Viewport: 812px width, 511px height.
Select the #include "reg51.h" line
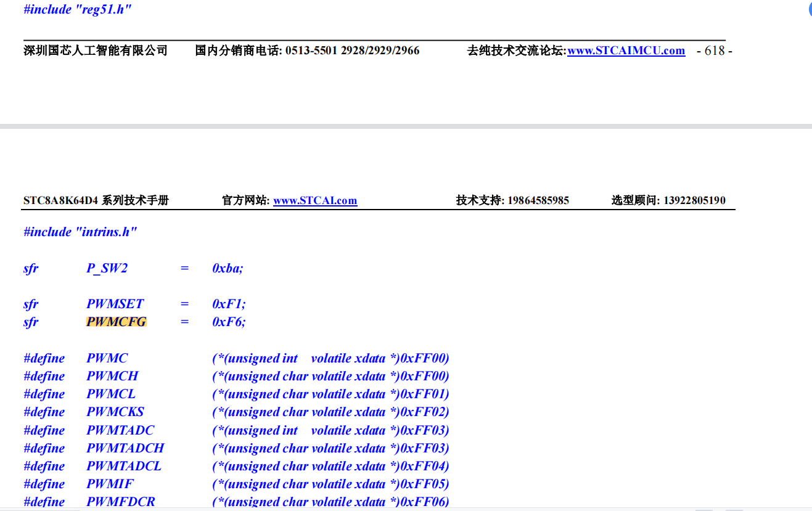pyautogui.click(x=78, y=10)
